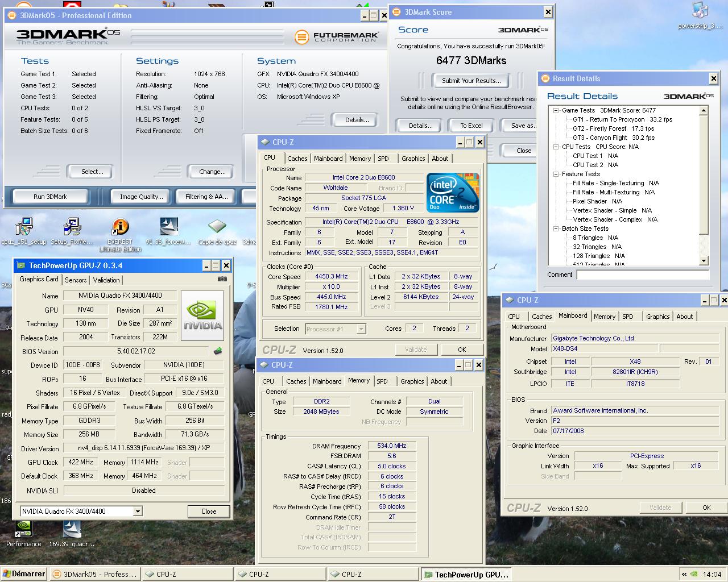Export score with To Excel button
Viewport: 728px width, 582px height.
[x=471, y=126]
